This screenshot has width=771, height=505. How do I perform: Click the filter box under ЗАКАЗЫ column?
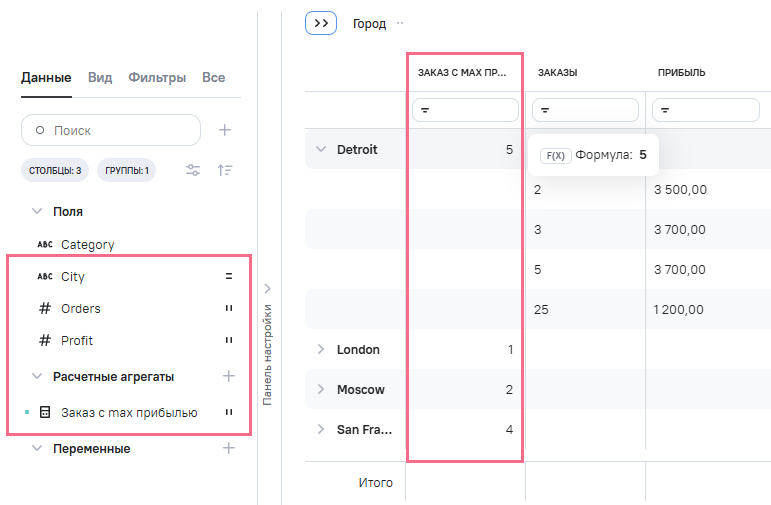585,110
